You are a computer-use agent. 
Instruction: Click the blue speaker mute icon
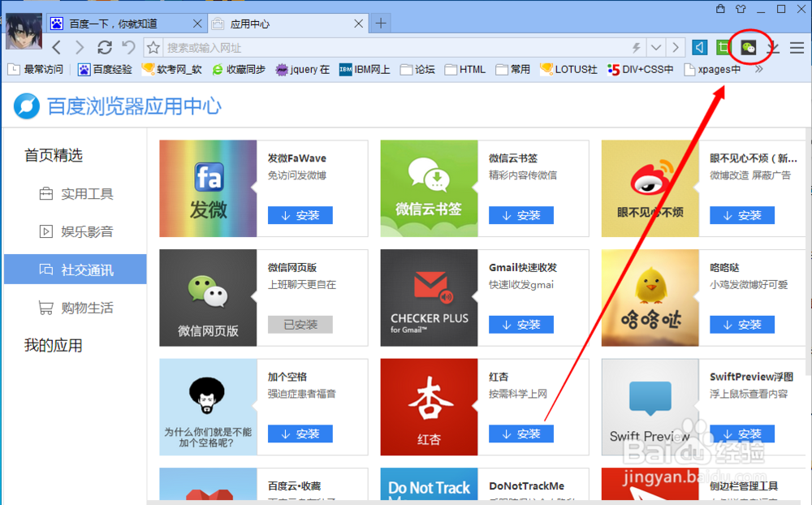700,48
